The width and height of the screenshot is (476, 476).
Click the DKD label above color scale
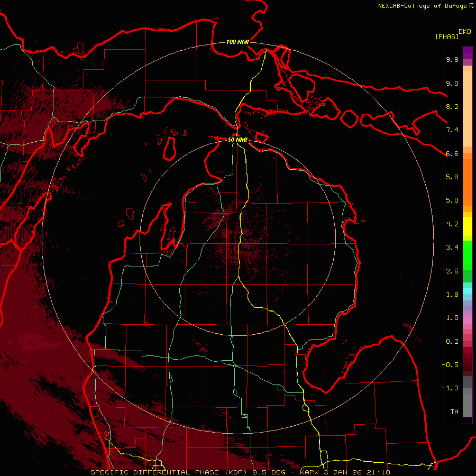coord(465,32)
